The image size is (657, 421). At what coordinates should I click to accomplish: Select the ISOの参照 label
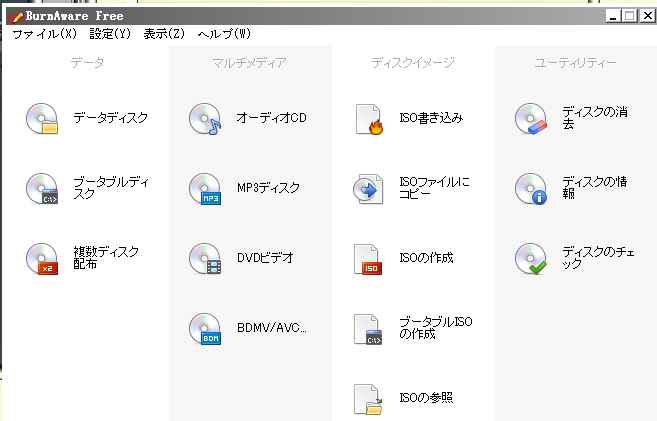426,398
